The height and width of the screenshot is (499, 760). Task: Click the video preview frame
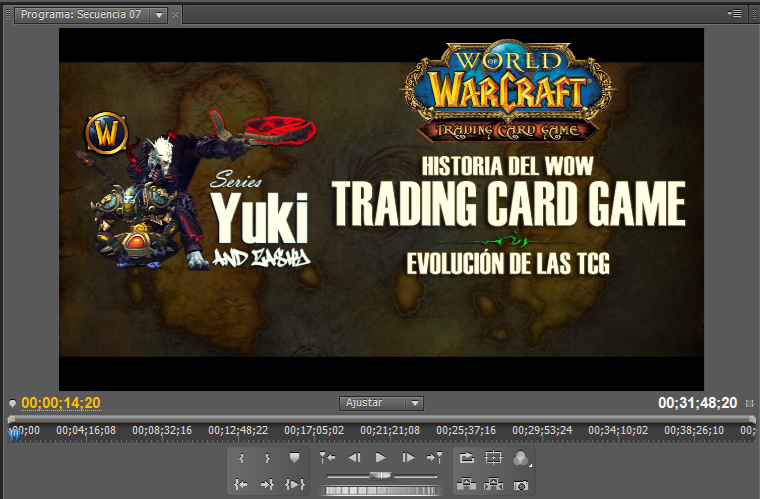click(x=381, y=209)
